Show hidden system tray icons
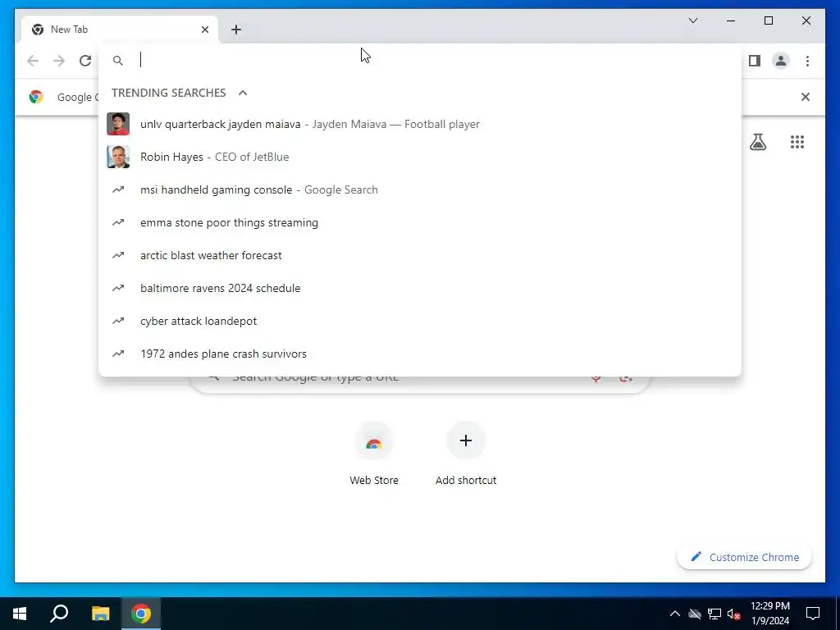The image size is (840, 630). (675, 614)
